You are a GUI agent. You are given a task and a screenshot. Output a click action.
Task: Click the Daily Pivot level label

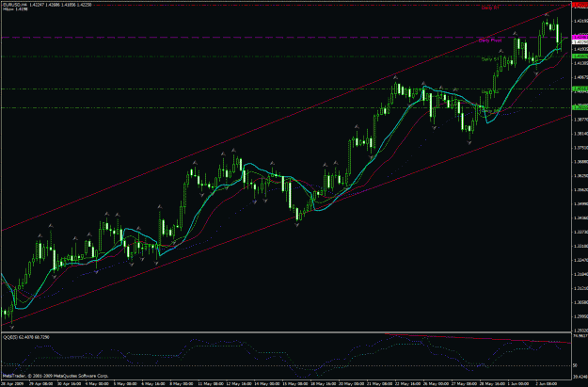tap(490, 40)
